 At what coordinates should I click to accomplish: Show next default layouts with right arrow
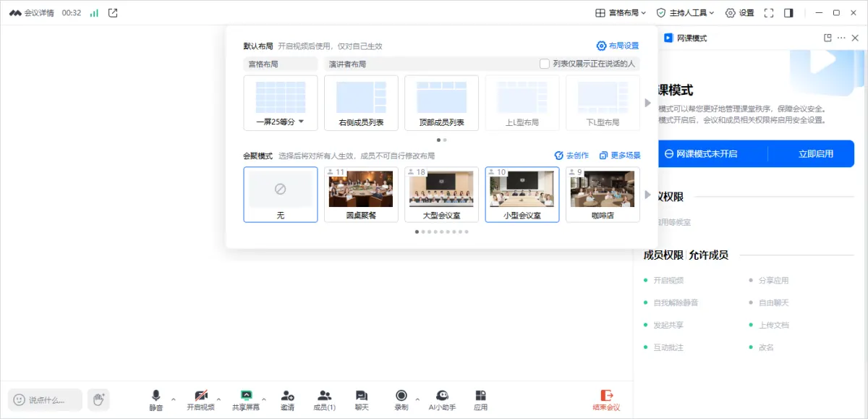[x=648, y=103]
